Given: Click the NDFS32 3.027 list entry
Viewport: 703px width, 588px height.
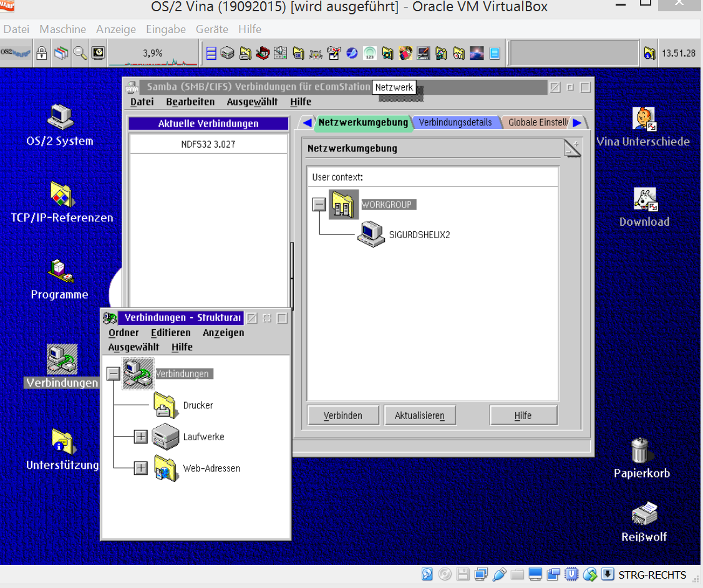Looking at the screenshot, I should (x=208, y=144).
